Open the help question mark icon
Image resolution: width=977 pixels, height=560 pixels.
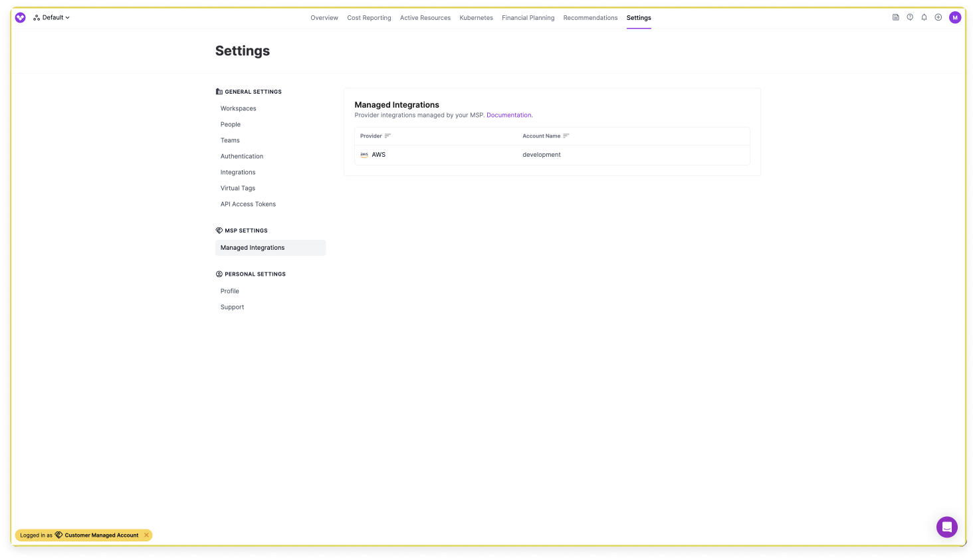coord(910,17)
